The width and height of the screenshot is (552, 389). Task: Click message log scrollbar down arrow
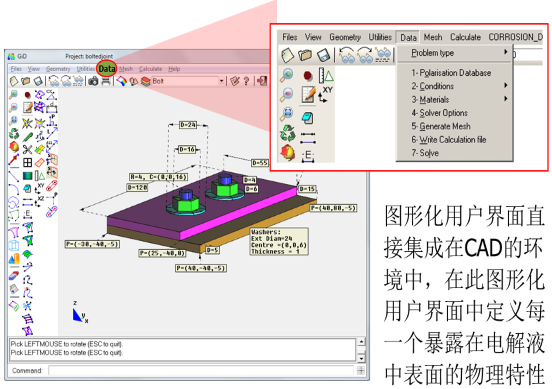361,358
